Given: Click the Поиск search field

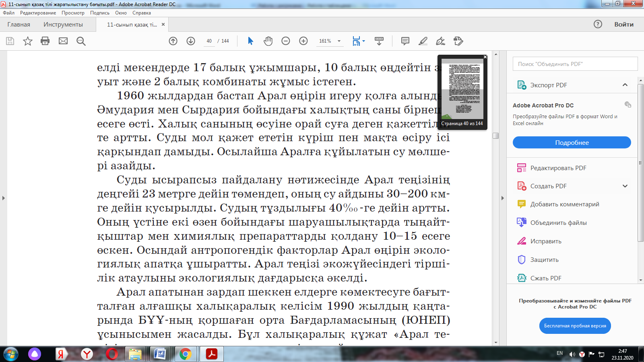Looking at the screenshot, I should pyautogui.click(x=575, y=64).
